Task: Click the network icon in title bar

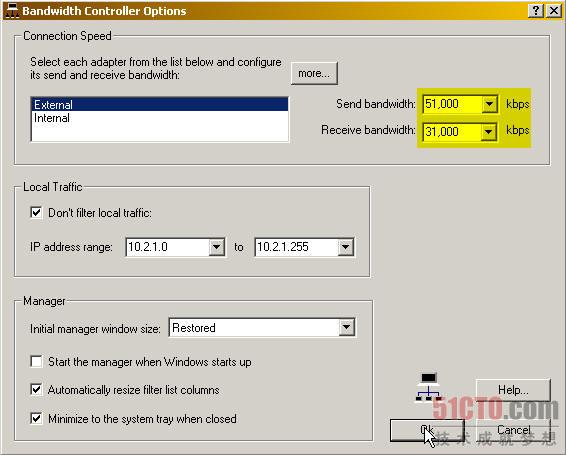Action: point(12,11)
